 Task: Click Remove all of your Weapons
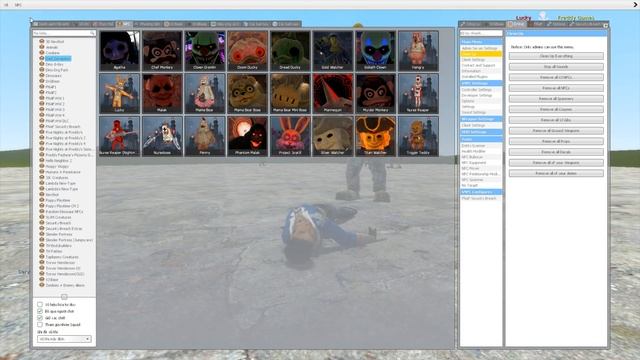point(556,162)
